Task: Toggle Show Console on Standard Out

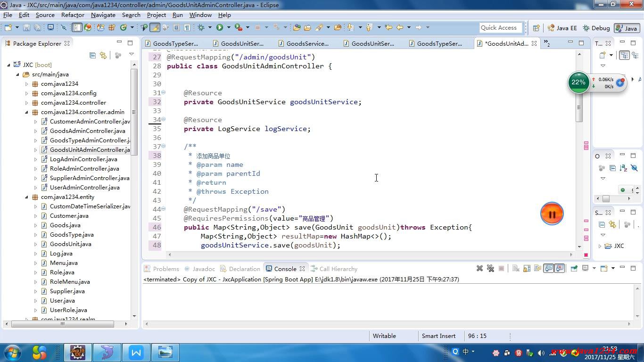Action: (548, 268)
